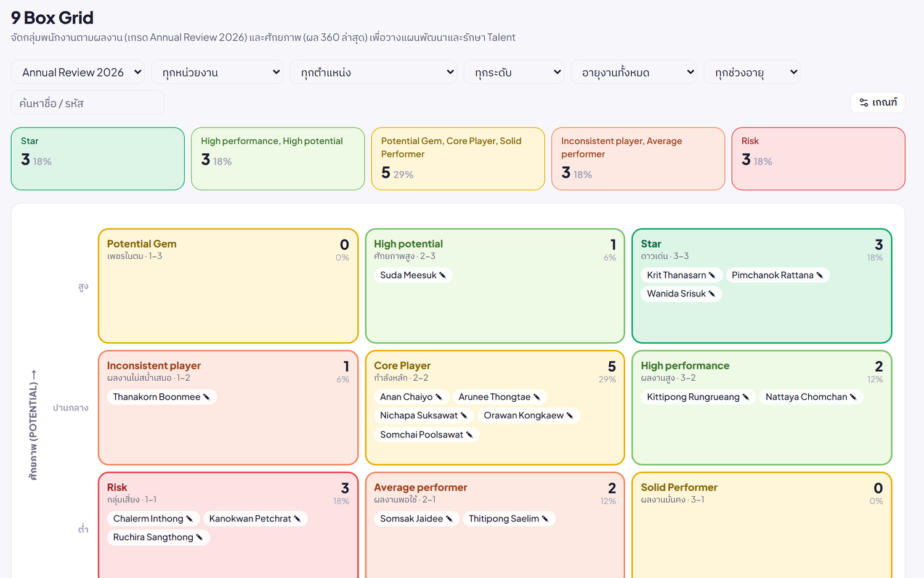The height and width of the screenshot is (578, 924).
Task: Select the Risk summary card
Action: point(818,159)
